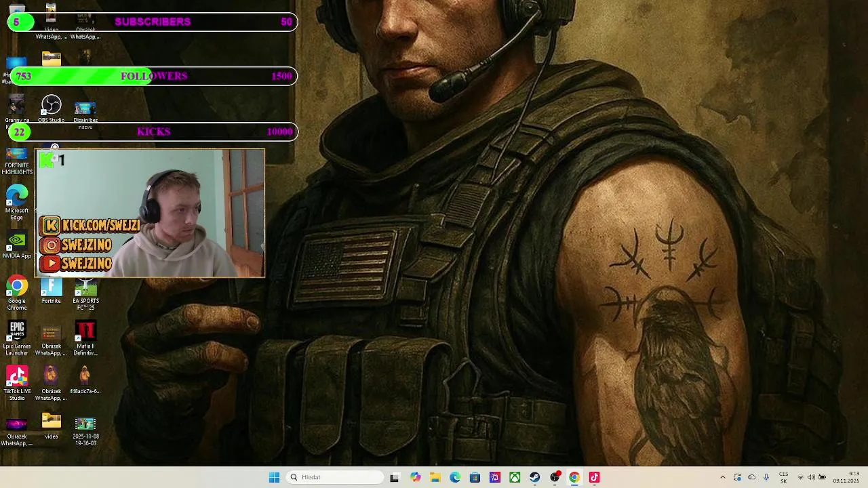Open TikTok LIVE Studio desktop shortcut

(17, 383)
